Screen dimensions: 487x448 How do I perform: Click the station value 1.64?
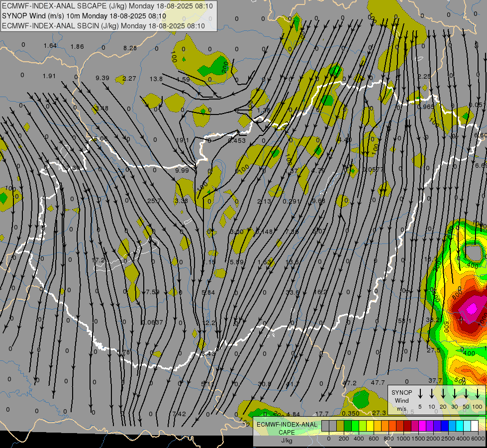point(50,46)
